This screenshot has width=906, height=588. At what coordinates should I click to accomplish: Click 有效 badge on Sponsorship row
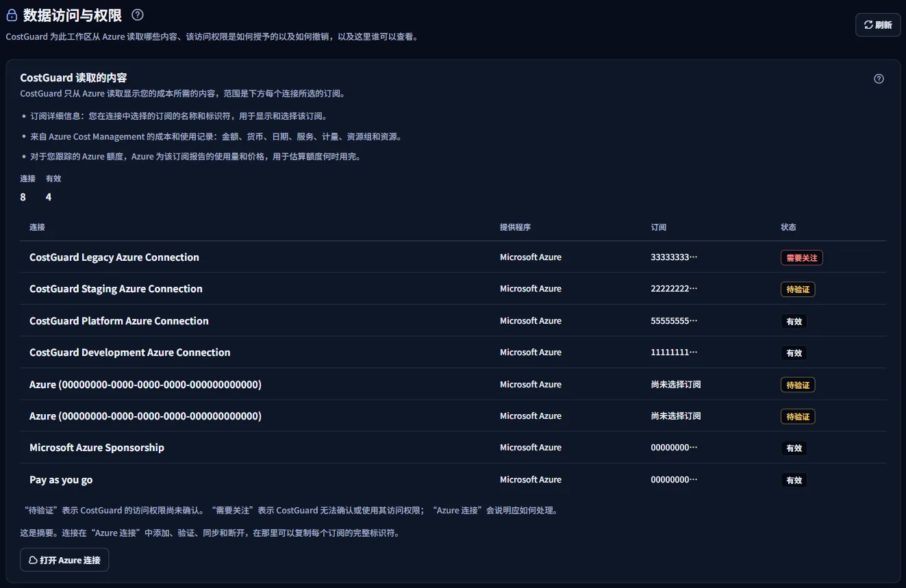794,448
